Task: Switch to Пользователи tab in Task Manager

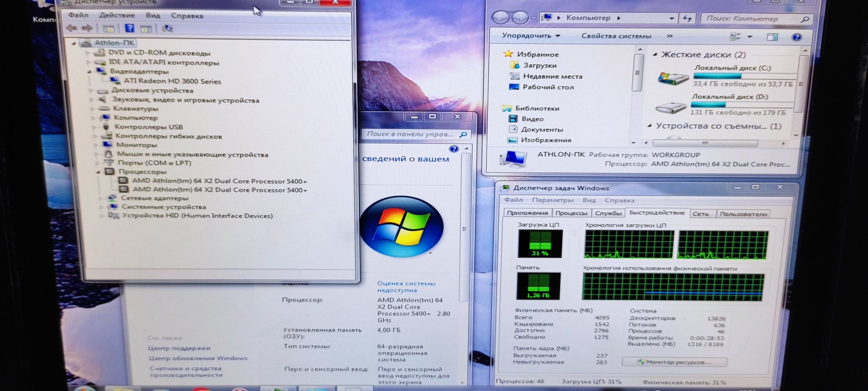Action: point(743,214)
